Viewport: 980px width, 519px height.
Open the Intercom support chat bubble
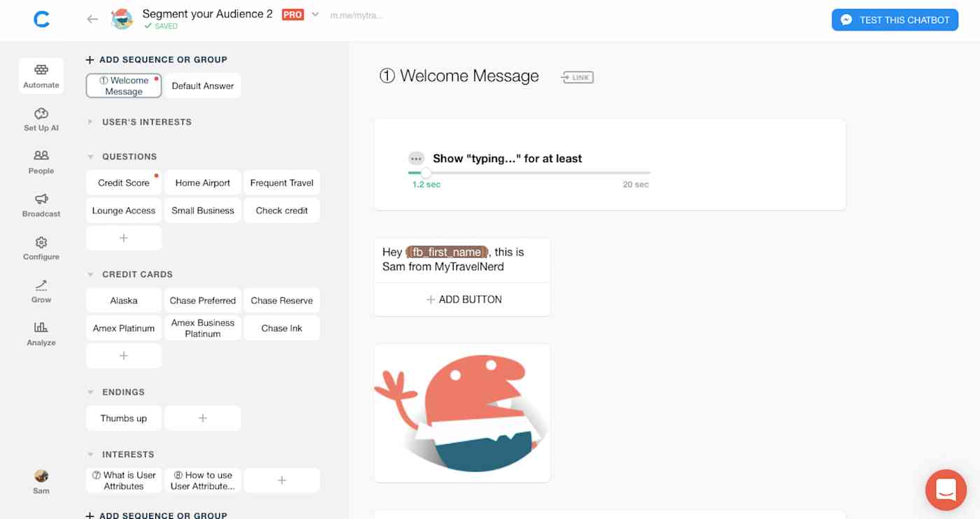point(946,490)
